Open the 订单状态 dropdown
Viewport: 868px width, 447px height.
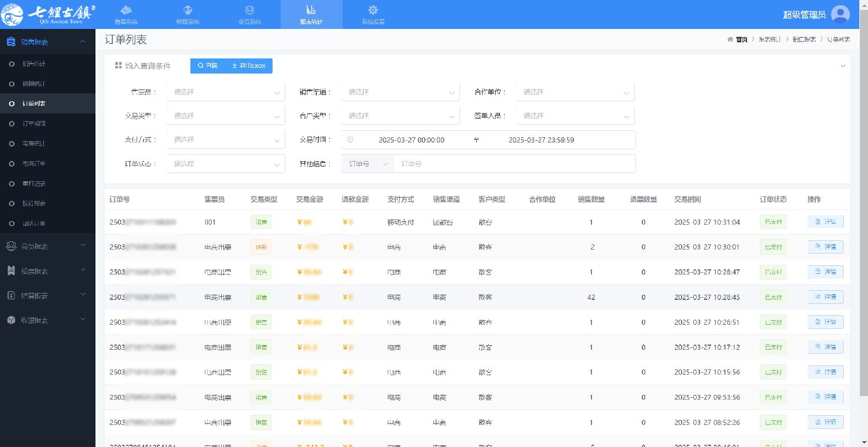pos(226,164)
